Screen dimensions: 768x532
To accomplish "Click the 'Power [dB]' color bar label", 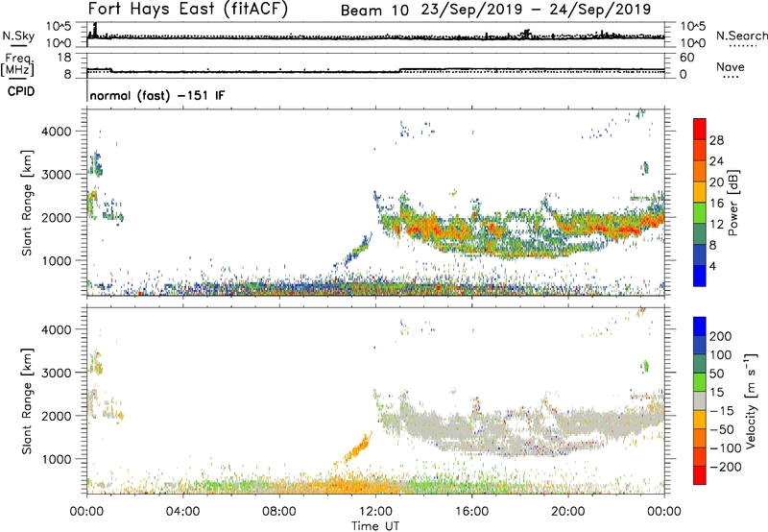I will click(x=732, y=203).
